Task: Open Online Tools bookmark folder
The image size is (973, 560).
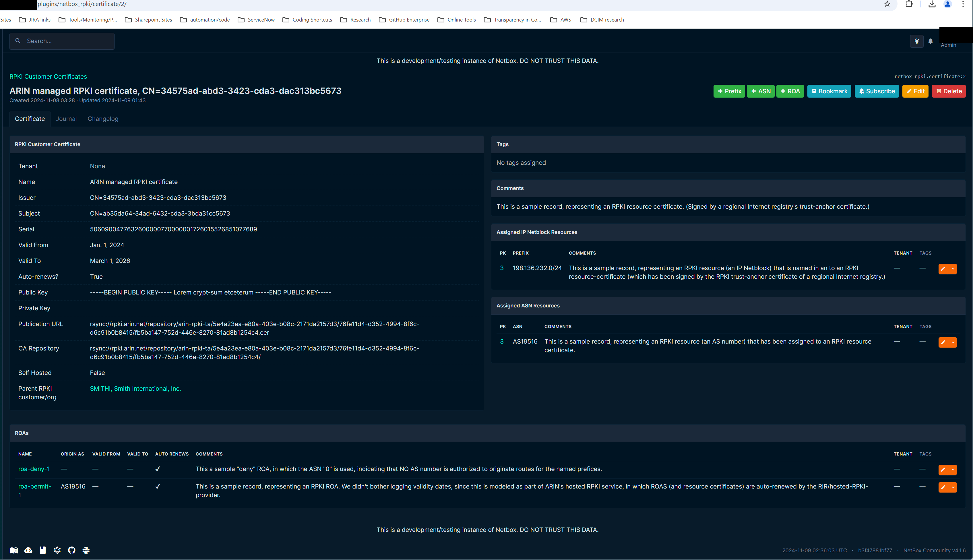Action: 457,20
